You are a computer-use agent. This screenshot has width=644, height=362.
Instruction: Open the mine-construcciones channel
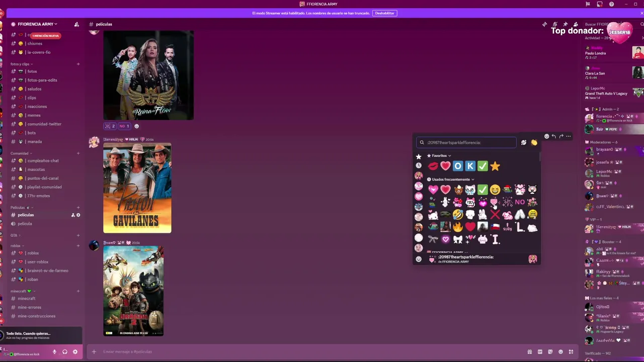37,316
